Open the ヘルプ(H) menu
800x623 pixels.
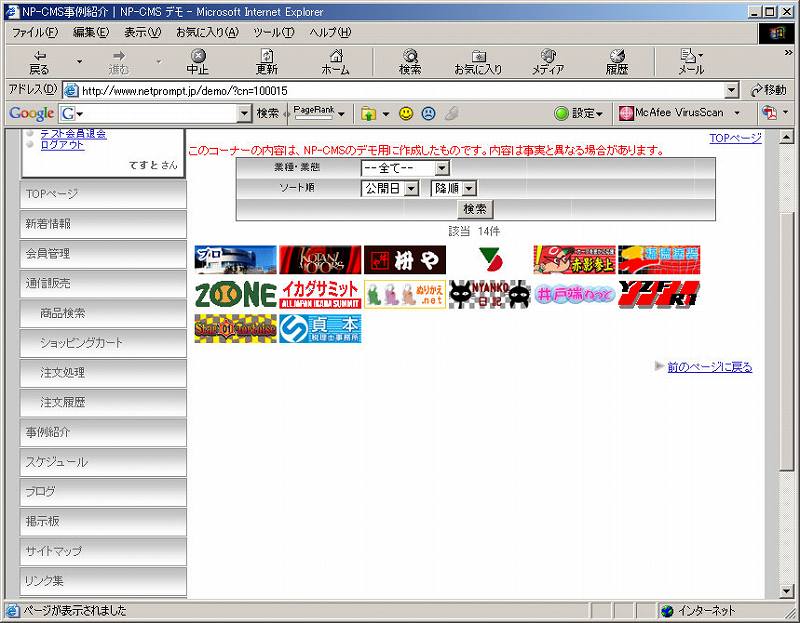click(x=330, y=32)
